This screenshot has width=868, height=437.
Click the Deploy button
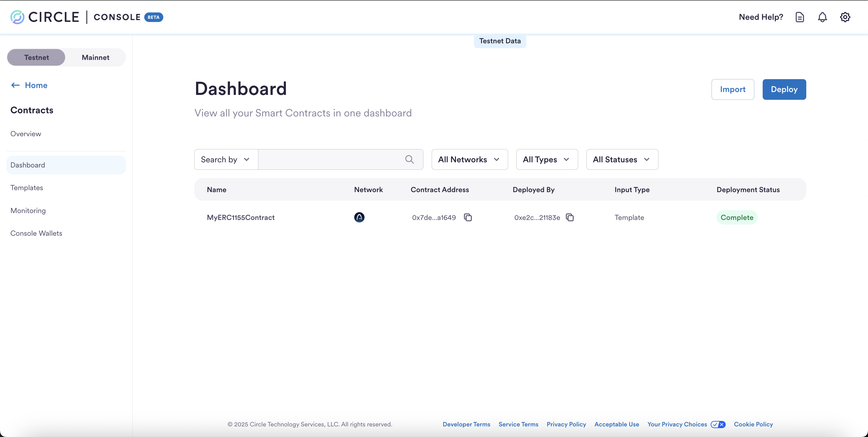pos(784,89)
